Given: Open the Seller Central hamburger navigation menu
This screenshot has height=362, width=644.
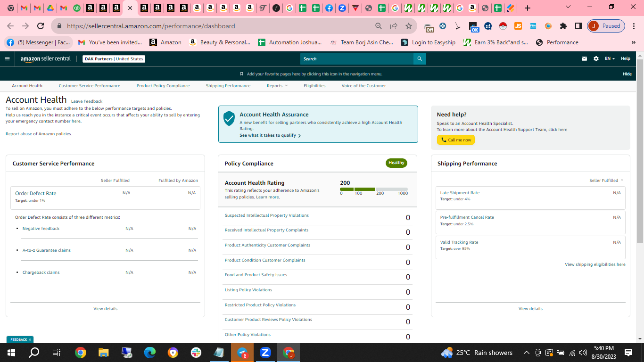Looking at the screenshot, I should click(x=7, y=59).
